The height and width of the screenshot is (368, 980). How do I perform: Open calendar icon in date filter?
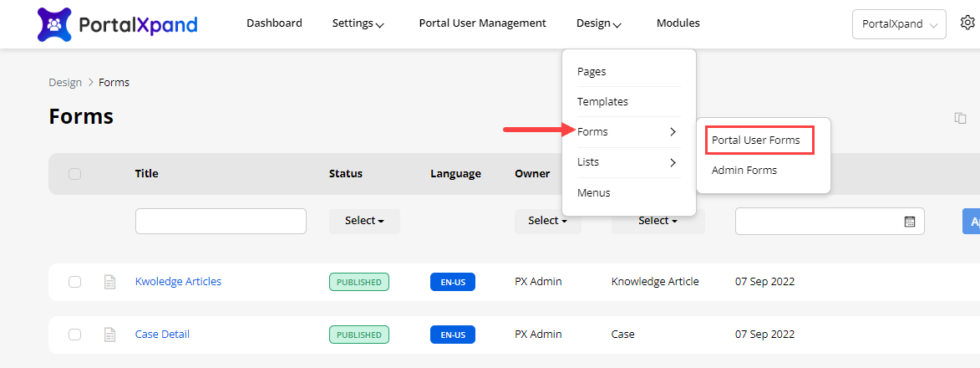point(910,222)
